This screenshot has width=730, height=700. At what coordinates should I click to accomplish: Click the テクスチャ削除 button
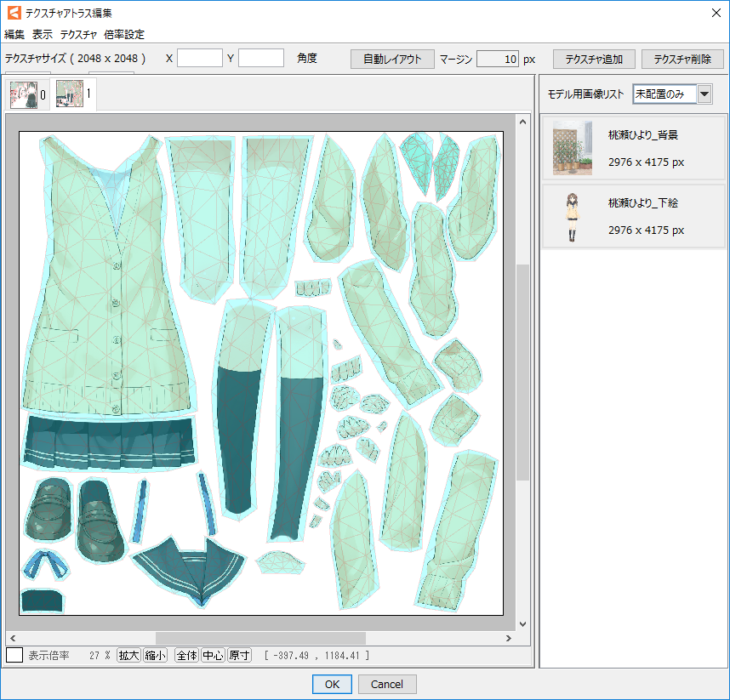coord(682,59)
